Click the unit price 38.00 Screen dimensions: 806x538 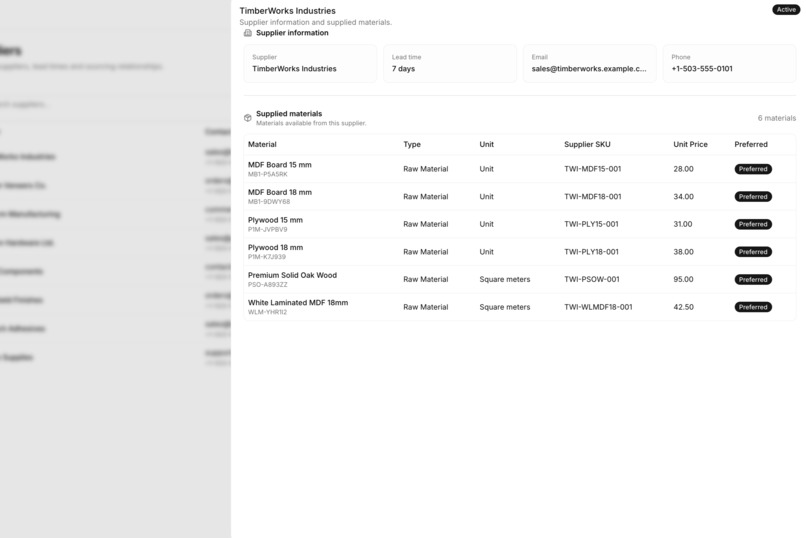coord(683,252)
